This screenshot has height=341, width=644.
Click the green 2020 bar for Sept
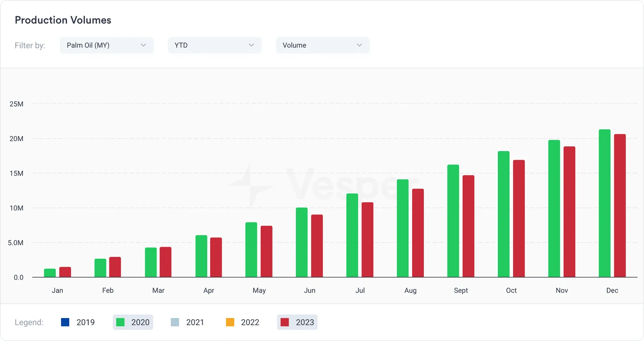pos(453,221)
